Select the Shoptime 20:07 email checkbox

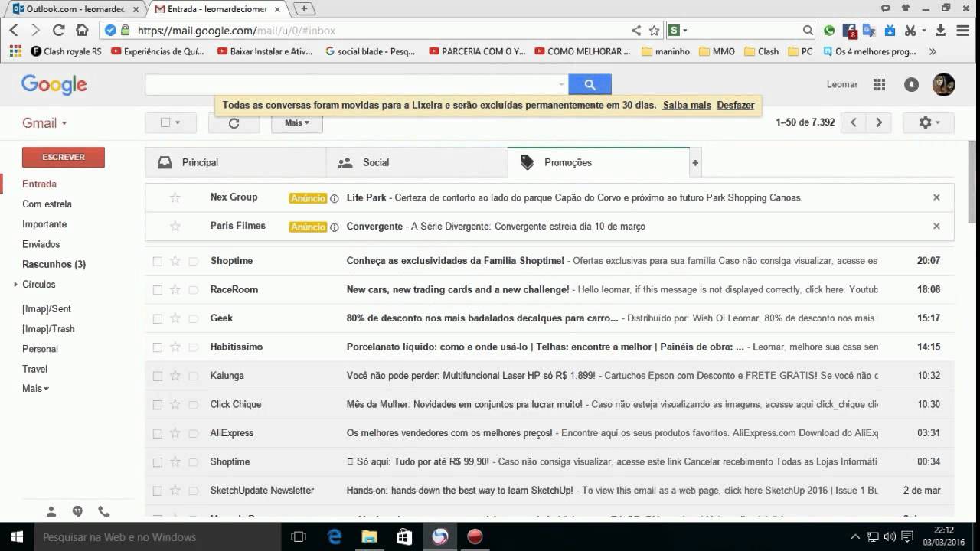coord(157,261)
